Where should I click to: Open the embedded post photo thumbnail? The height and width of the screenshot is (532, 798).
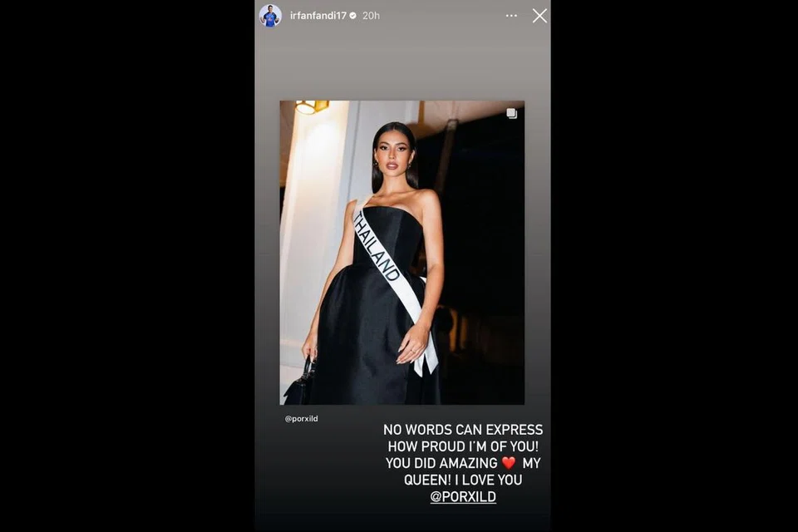[402, 253]
